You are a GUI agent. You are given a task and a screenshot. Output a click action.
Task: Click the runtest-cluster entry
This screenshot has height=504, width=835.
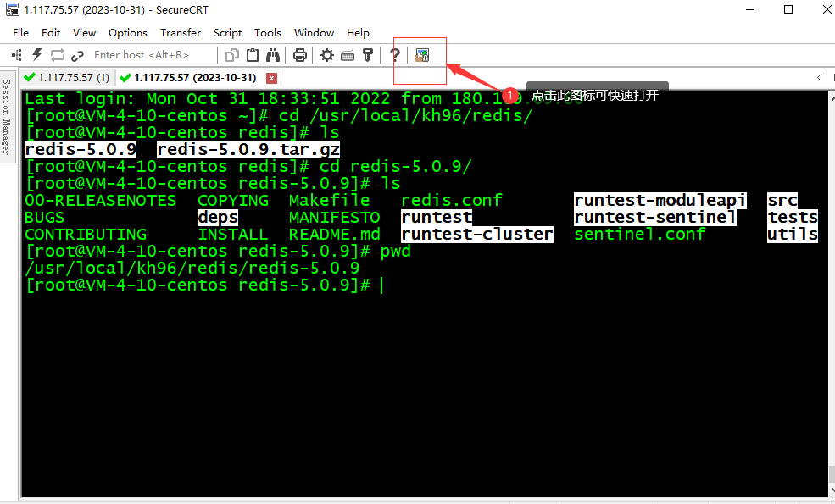(477, 234)
